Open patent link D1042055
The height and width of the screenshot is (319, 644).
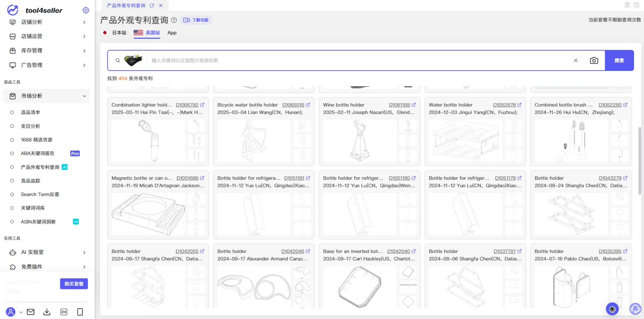(x=187, y=251)
